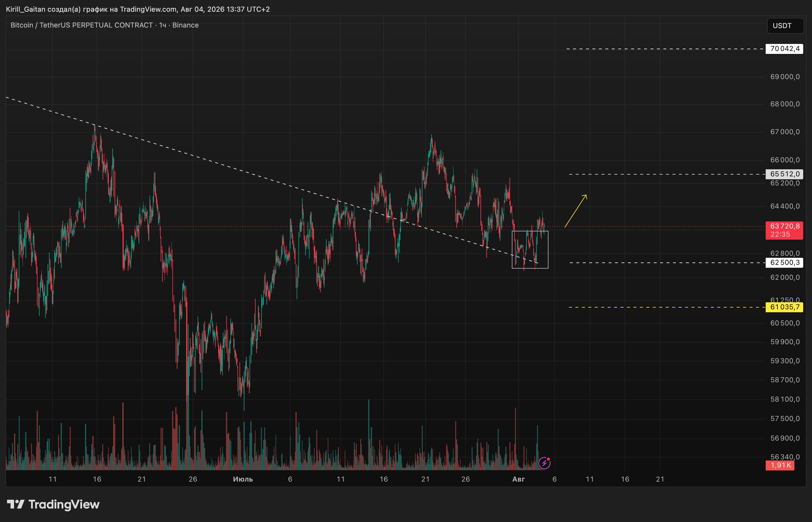Image resolution: width=812 pixels, height=522 pixels.
Task: Select the 65 512,0 price level label
Action: [x=784, y=174]
